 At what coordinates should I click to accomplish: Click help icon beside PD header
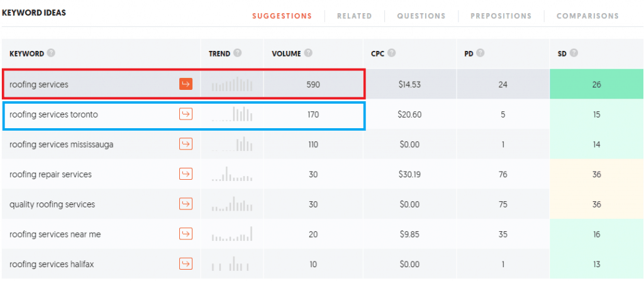480,53
